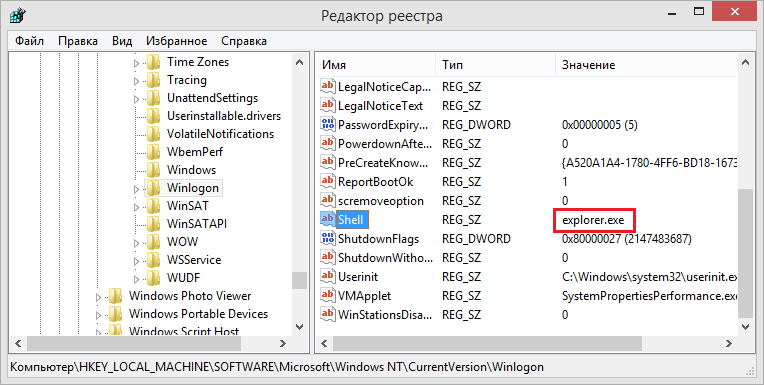
Task: Click the 0x00000005 (5) value
Action: click(599, 125)
